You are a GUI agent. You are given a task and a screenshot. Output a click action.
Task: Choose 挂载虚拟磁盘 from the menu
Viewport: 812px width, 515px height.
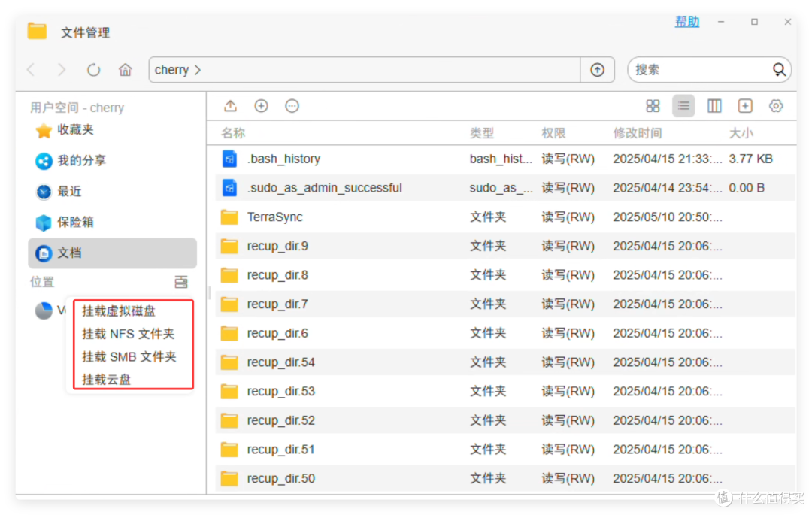(x=119, y=311)
